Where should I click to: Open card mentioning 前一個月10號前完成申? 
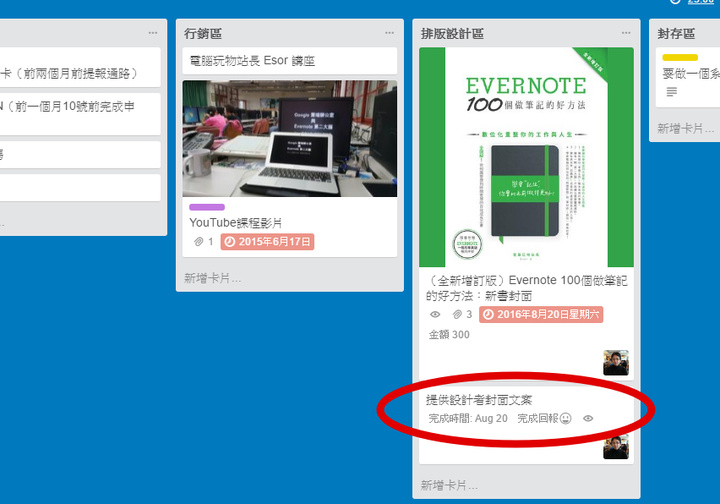[x=80, y=114]
